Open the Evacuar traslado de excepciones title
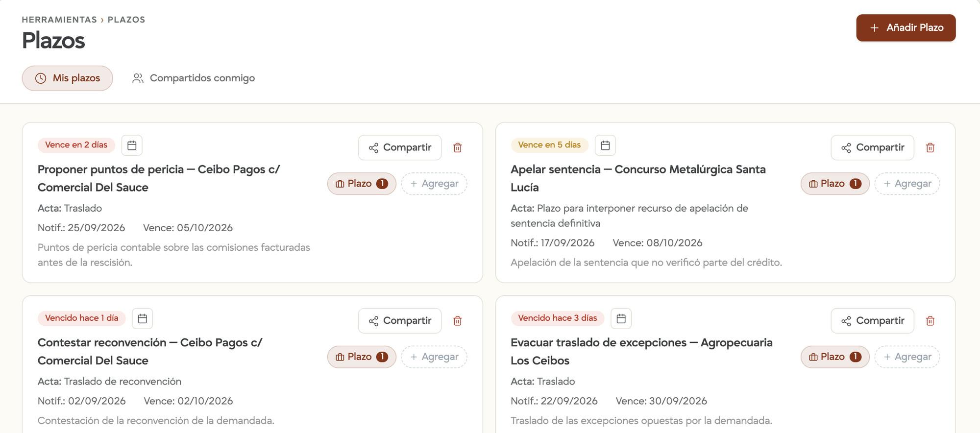Image resolution: width=980 pixels, height=433 pixels. point(641,352)
